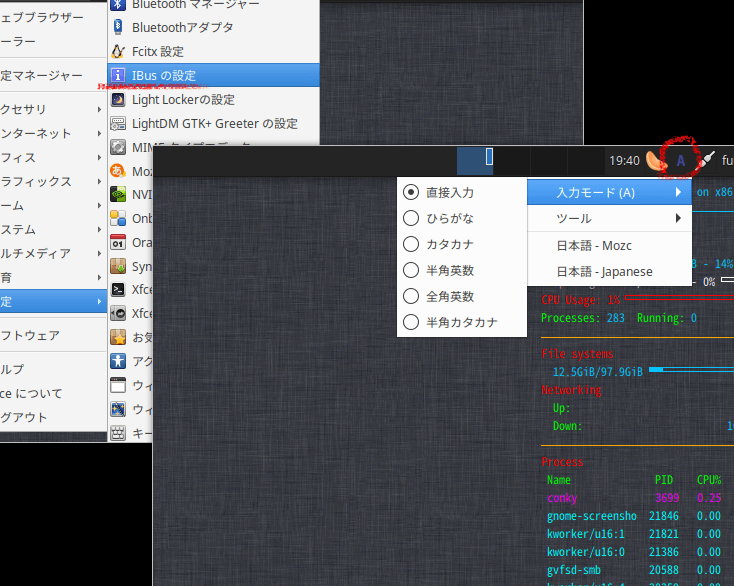This screenshot has width=734, height=586.
Task: Expand ステム category arrow
Action: pos(99,229)
